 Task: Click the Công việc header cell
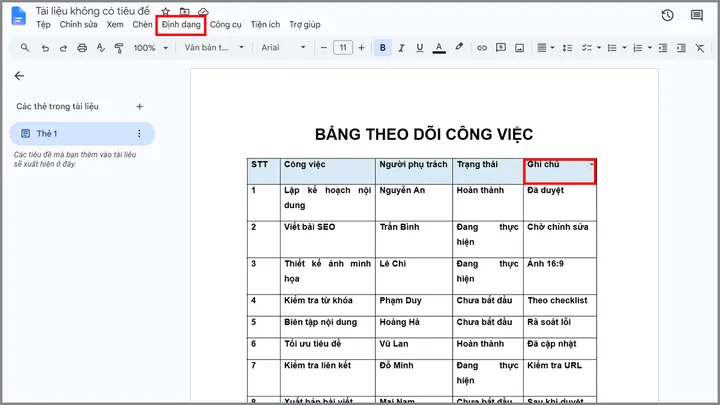point(328,171)
